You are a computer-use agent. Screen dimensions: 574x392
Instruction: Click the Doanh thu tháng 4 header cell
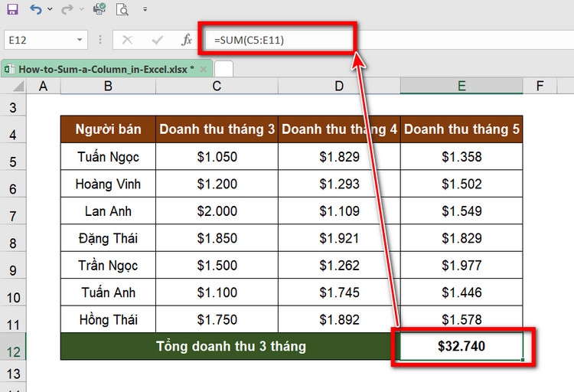point(339,129)
